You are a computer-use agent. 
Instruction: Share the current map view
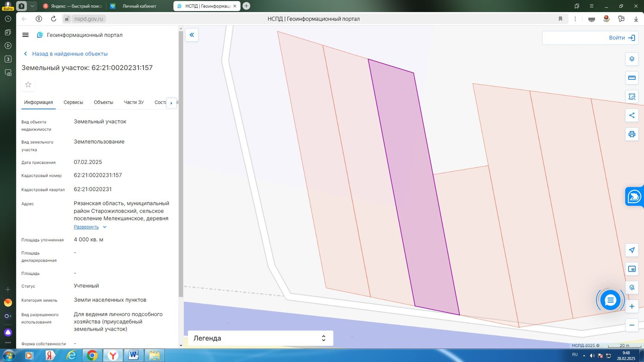pos(632,115)
